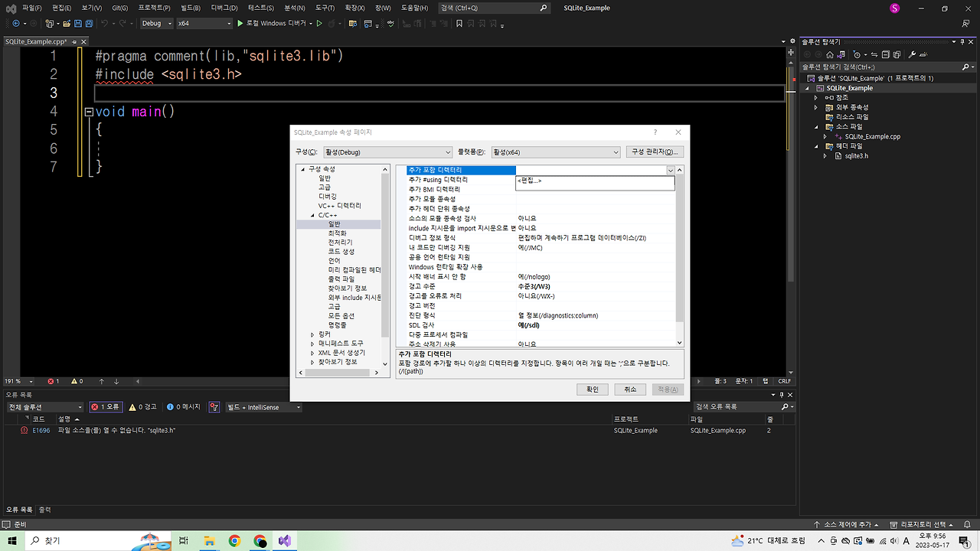Open the 파일(F) menu
The width and height of the screenshot is (980, 551).
32,8
